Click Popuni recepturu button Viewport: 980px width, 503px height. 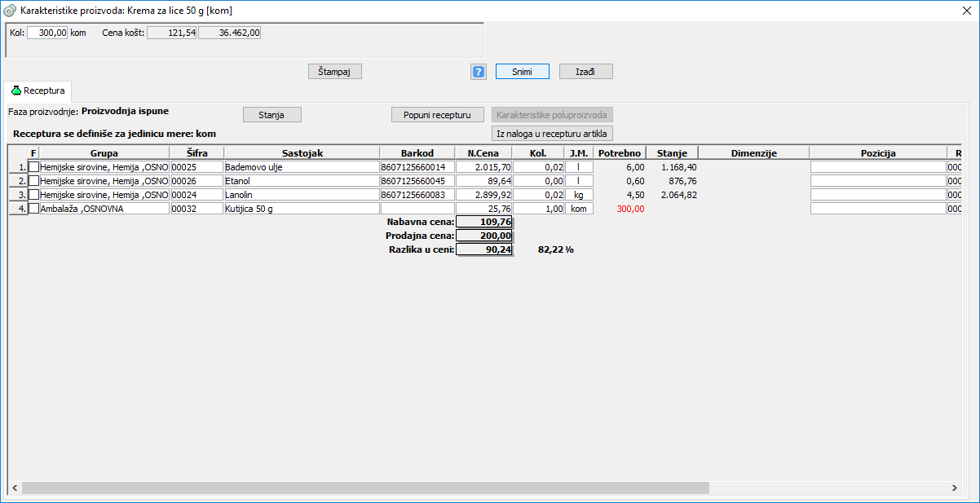point(437,115)
